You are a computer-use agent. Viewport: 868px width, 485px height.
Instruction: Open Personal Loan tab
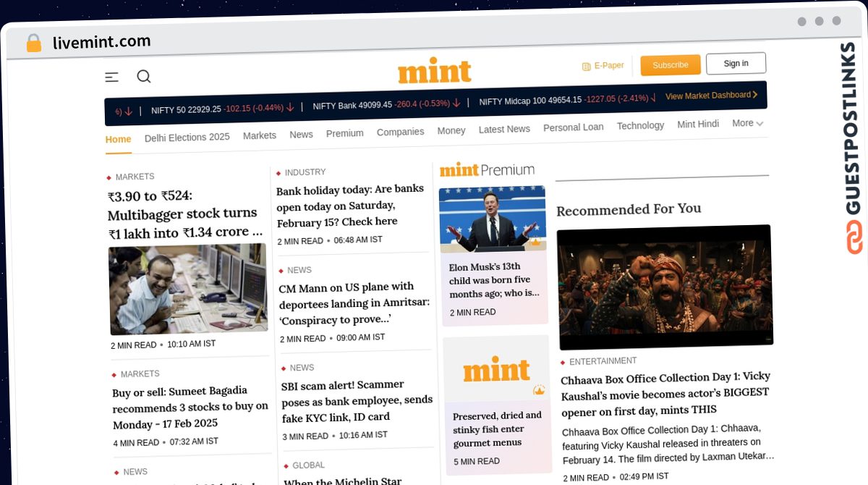[573, 127]
